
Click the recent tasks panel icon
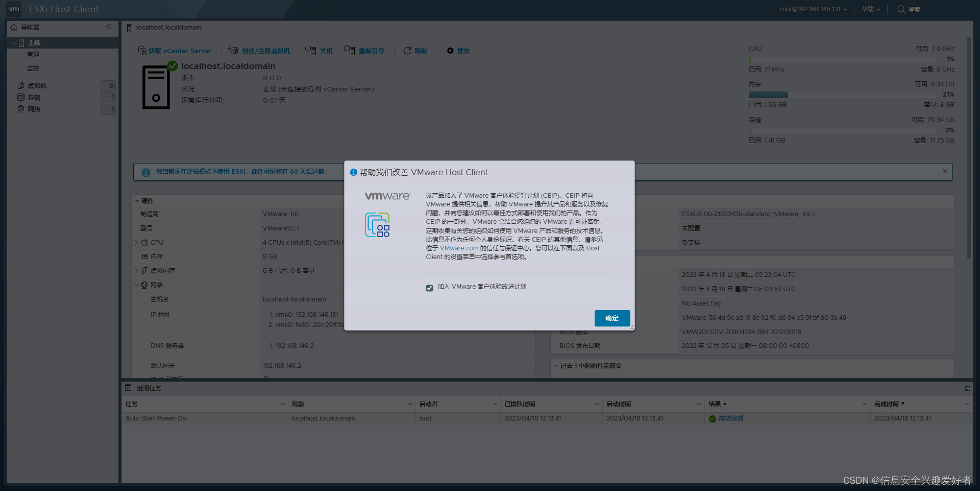point(128,388)
